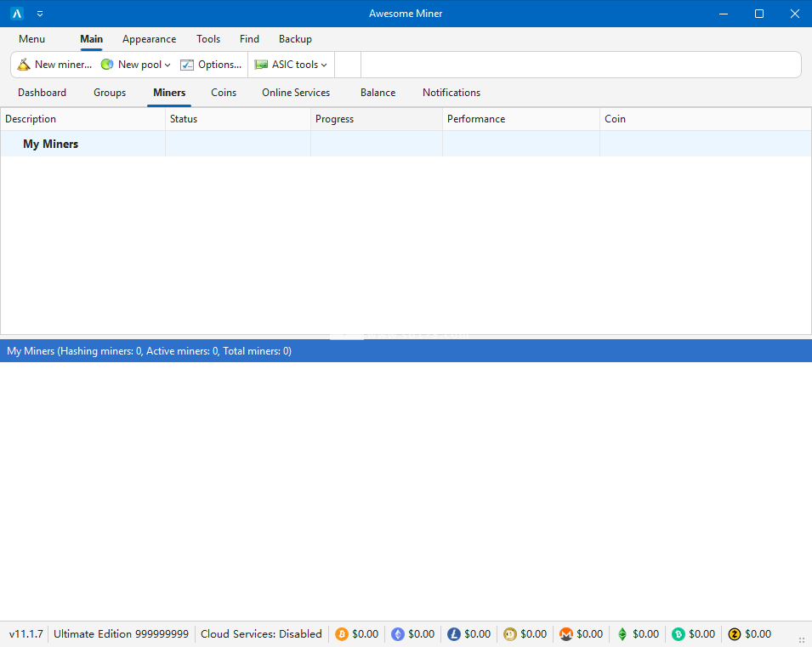Switch to the Appearance ribbon tab
Viewport: 812px width, 647px height.
(149, 39)
